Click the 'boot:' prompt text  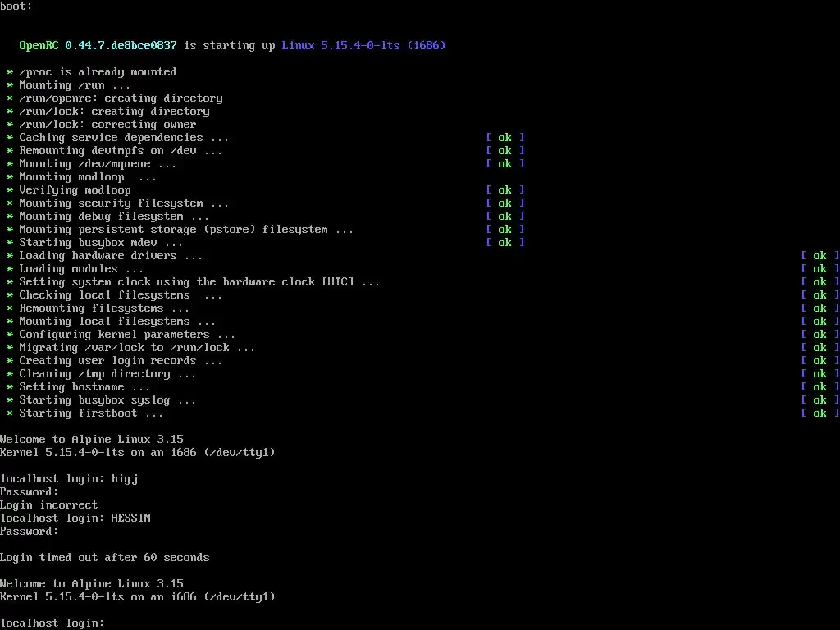pyautogui.click(x=16, y=7)
